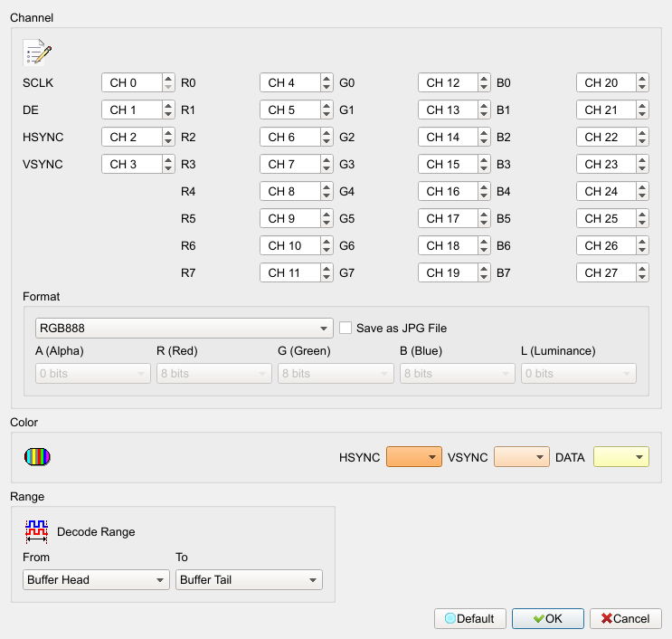This screenshot has height=639, width=672.
Task: Decrement the G7 channel stepper
Action: click(484, 277)
